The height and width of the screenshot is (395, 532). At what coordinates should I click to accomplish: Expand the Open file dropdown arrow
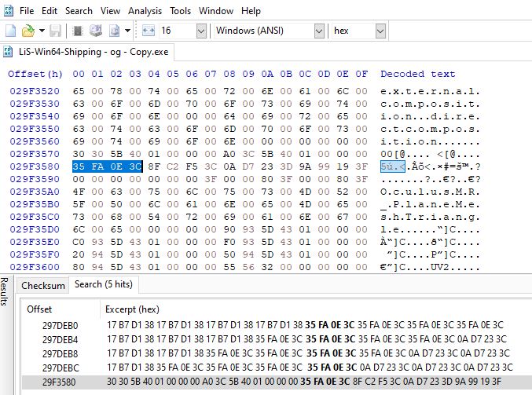42,31
